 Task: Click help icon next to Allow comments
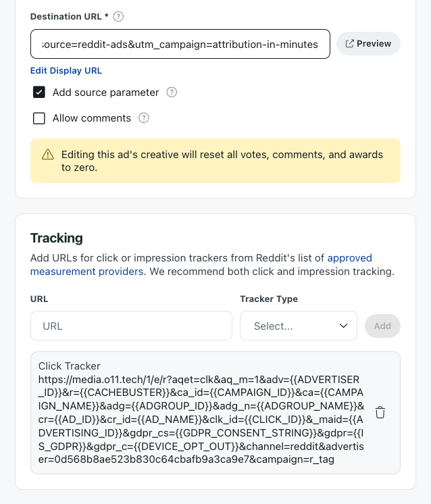point(144,118)
